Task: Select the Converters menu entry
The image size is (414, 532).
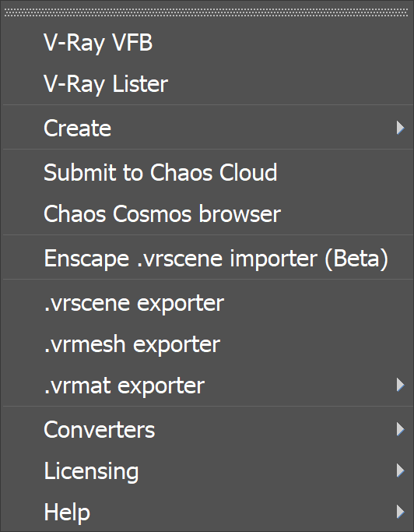Action: click(x=207, y=429)
